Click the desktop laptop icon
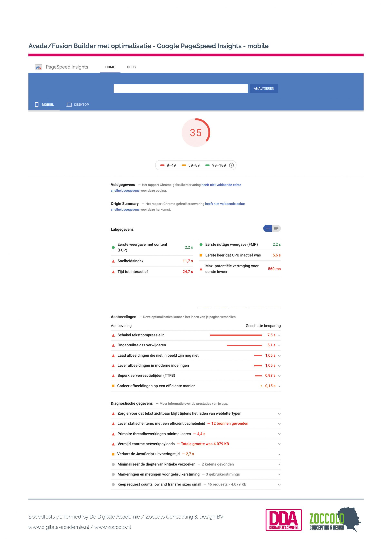This screenshot has height=550, width=392. (69, 105)
